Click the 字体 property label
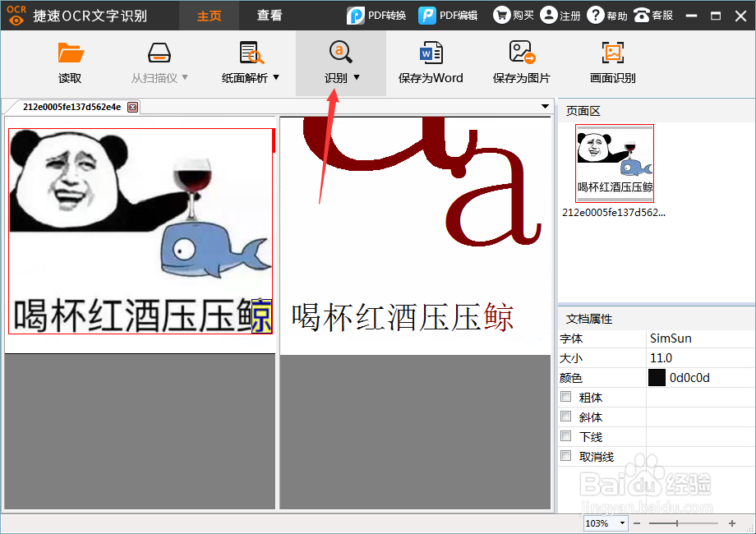Image resolution: width=756 pixels, height=534 pixels. pos(571,338)
